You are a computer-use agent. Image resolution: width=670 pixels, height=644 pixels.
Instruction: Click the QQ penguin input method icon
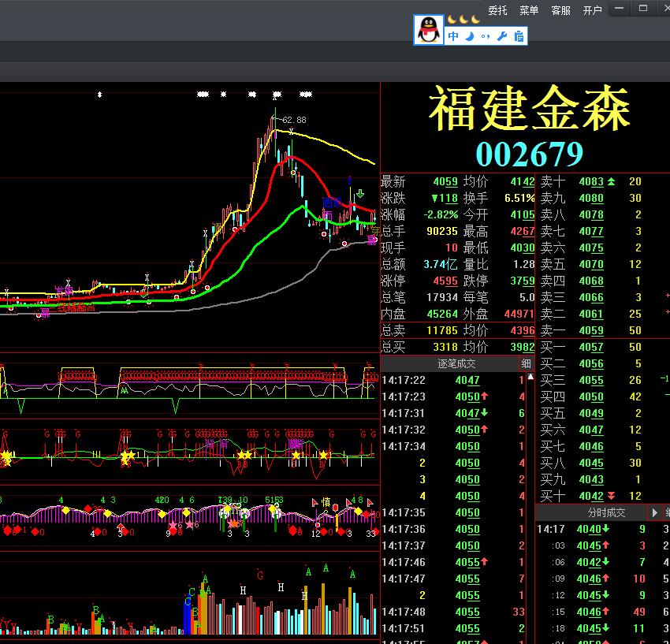(x=429, y=30)
